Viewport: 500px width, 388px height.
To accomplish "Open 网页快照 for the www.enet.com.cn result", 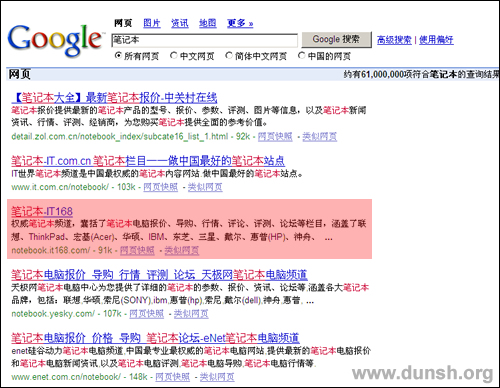I will pyautogui.click(x=173, y=377).
